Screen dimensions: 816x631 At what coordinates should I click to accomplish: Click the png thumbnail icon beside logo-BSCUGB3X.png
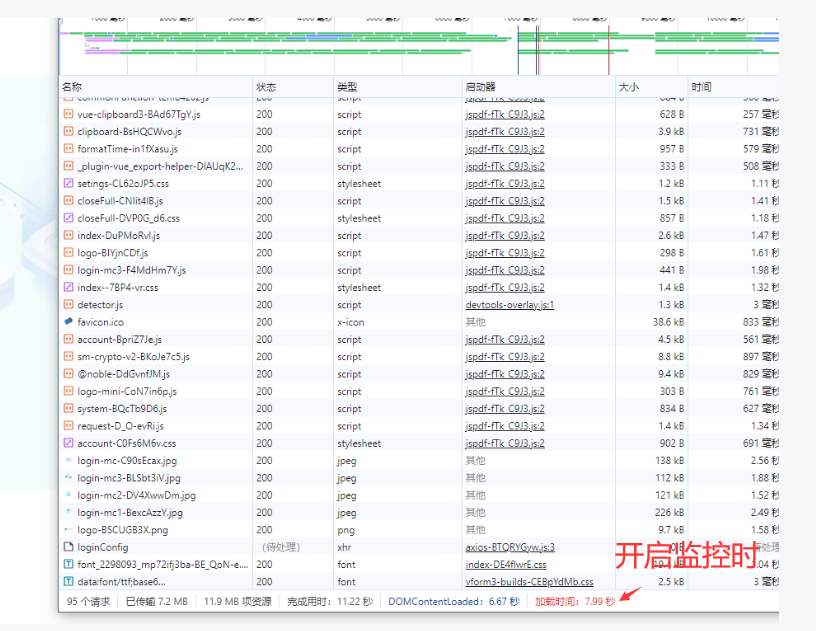pyautogui.click(x=67, y=529)
